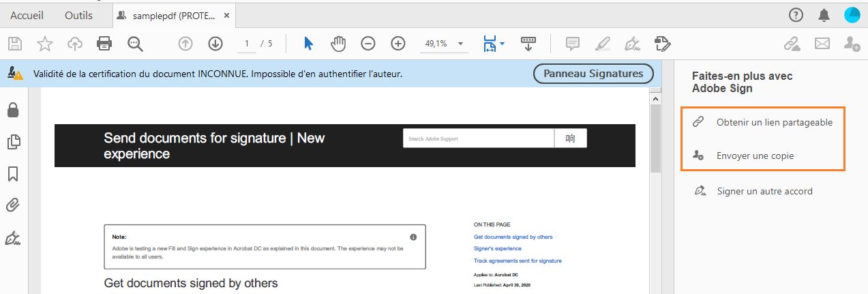The image size is (868, 294).
Task: Click the Panneau Signatures button
Action: pyautogui.click(x=593, y=74)
